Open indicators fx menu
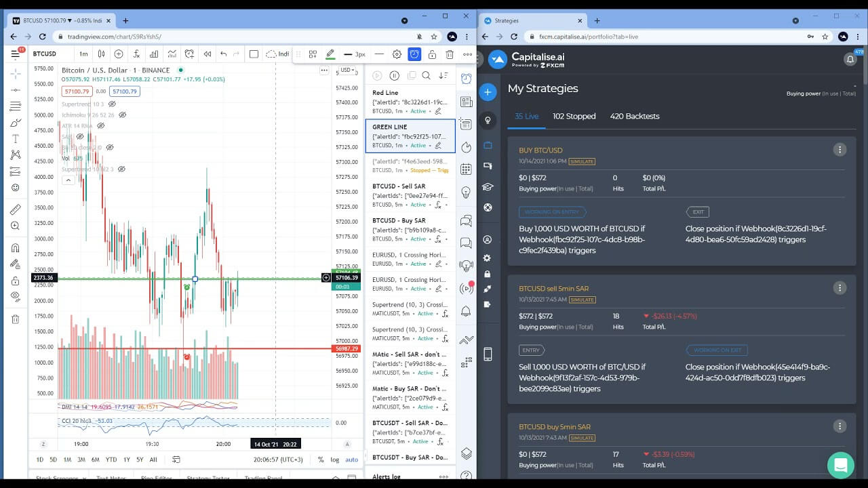 136,54
